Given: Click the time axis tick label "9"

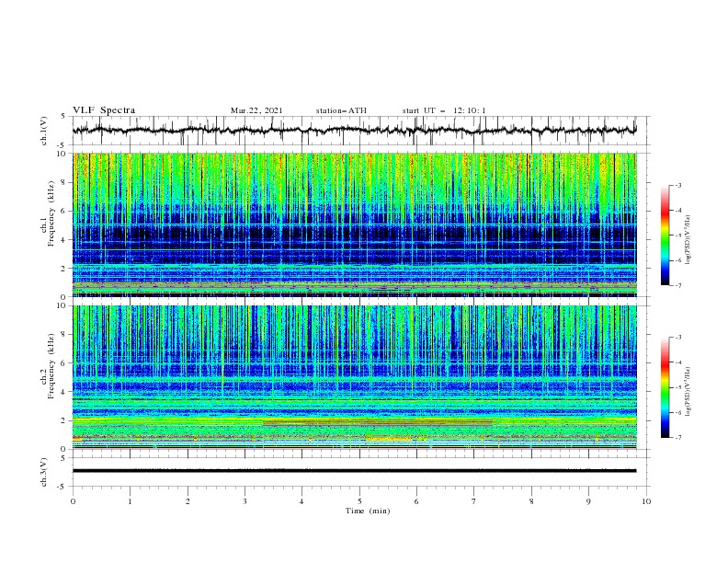Looking at the screenshot, I should 588,501.
